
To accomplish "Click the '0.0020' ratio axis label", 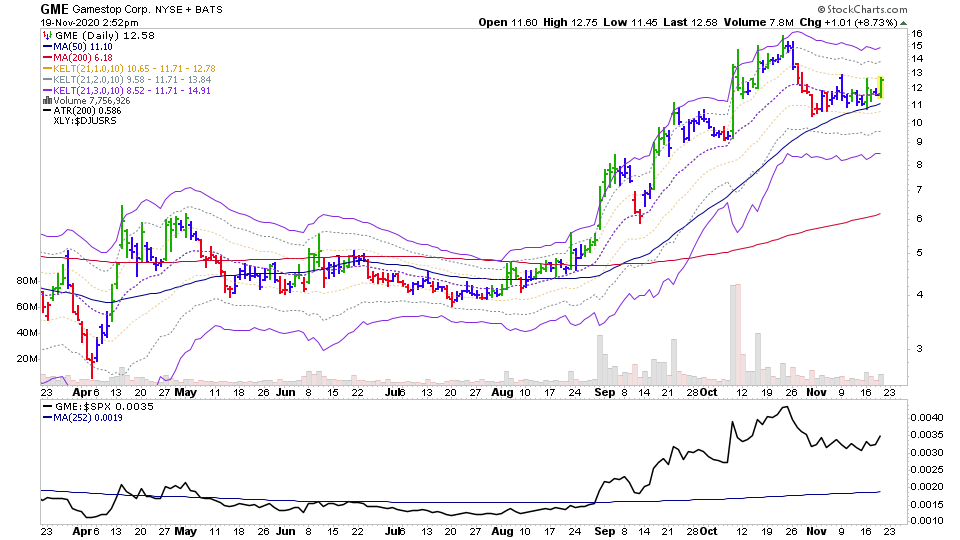I will click(x=927, y=487).
